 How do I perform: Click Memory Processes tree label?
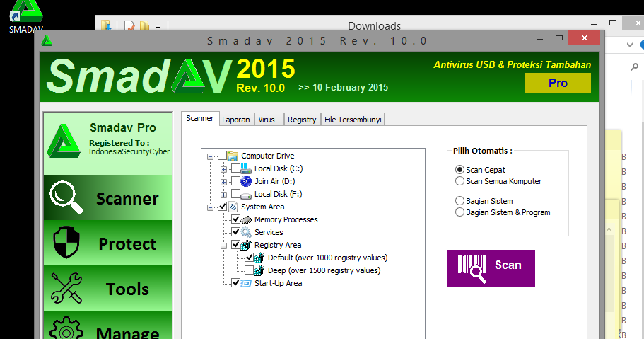(286, 219)
